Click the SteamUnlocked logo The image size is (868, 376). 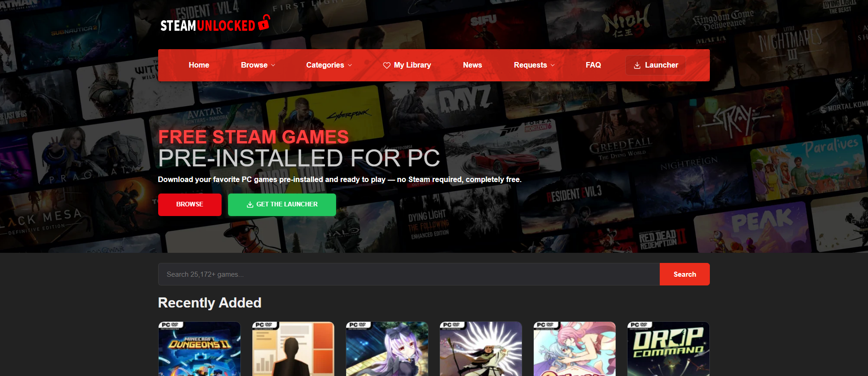point(215,23)
